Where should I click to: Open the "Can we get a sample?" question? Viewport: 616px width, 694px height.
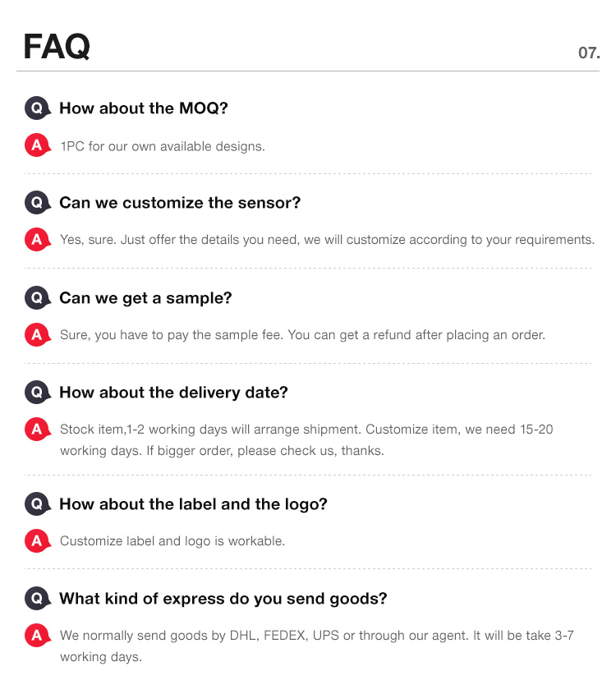click(x=145, y=298)
